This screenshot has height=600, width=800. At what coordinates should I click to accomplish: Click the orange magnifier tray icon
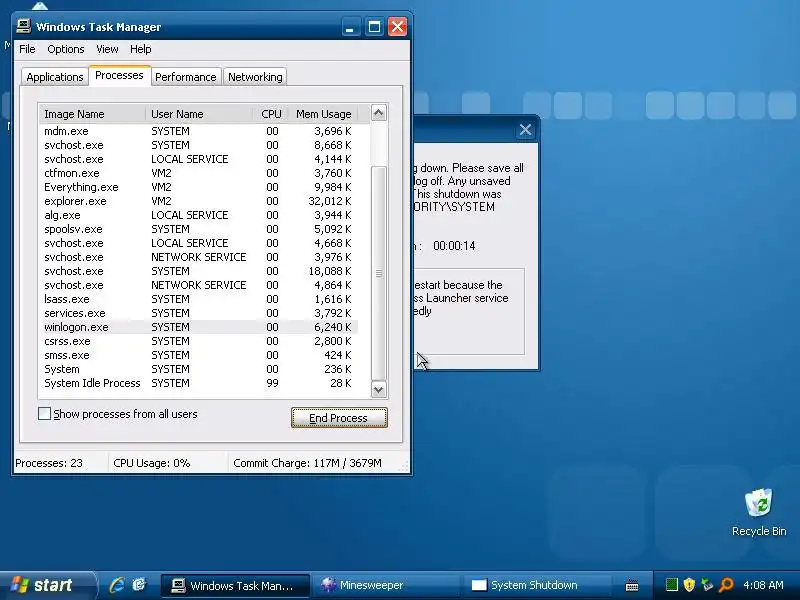point(726,585)
